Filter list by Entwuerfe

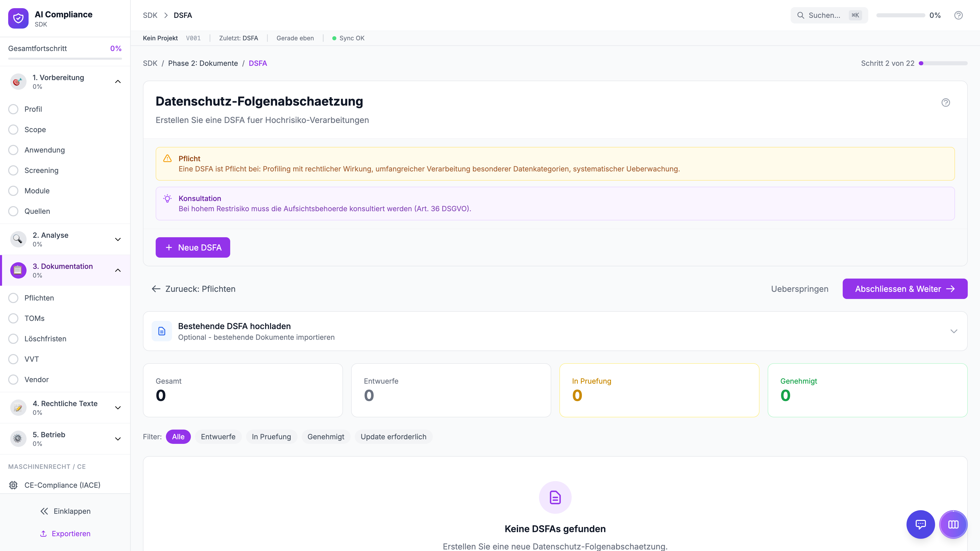(x=218, y=436)
